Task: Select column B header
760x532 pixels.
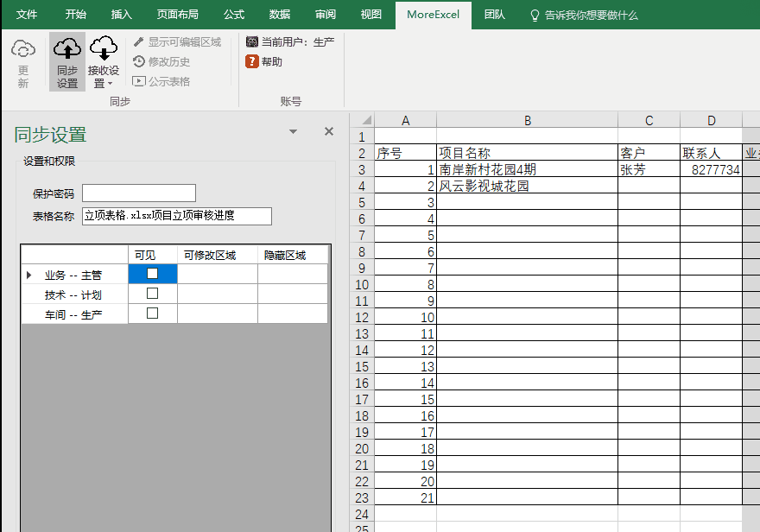Action: coord(527,120)
